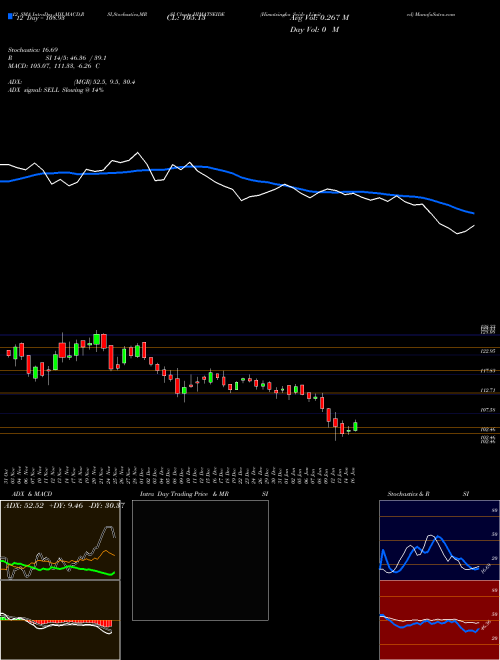Click the '-DY: 30.37' value
Screen dimensions: 500x660
pyautogui.click(x=105, y=506)
